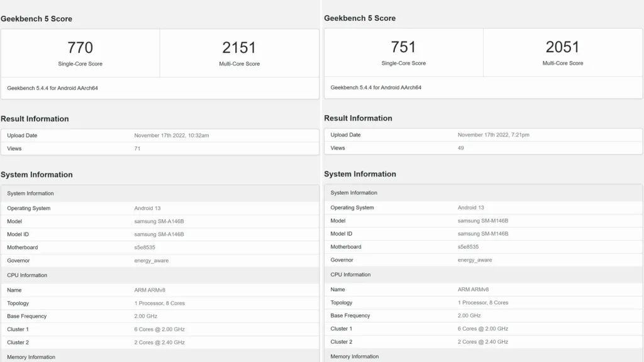Click the 'Geekbench 5 Score' heading on the left
Viewport: 644px width, 362px height.
[36, 19]
